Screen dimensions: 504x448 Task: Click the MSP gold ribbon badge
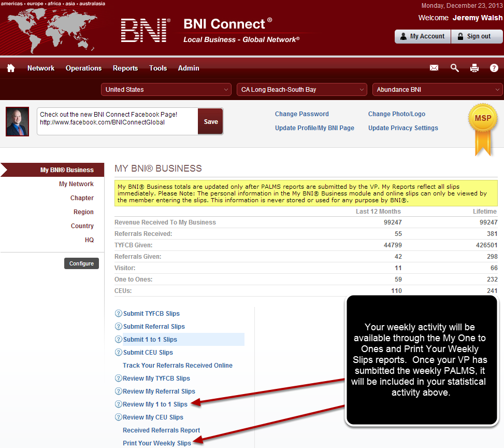483,130
